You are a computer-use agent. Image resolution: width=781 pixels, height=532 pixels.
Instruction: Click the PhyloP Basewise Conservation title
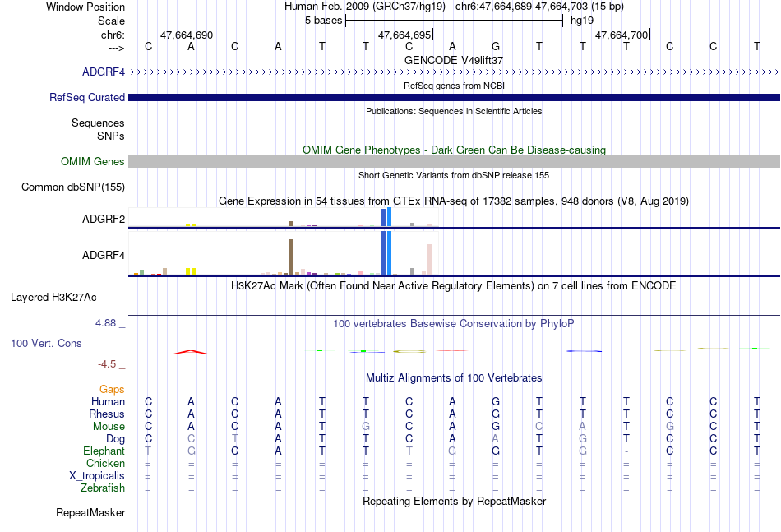[454, 324]
